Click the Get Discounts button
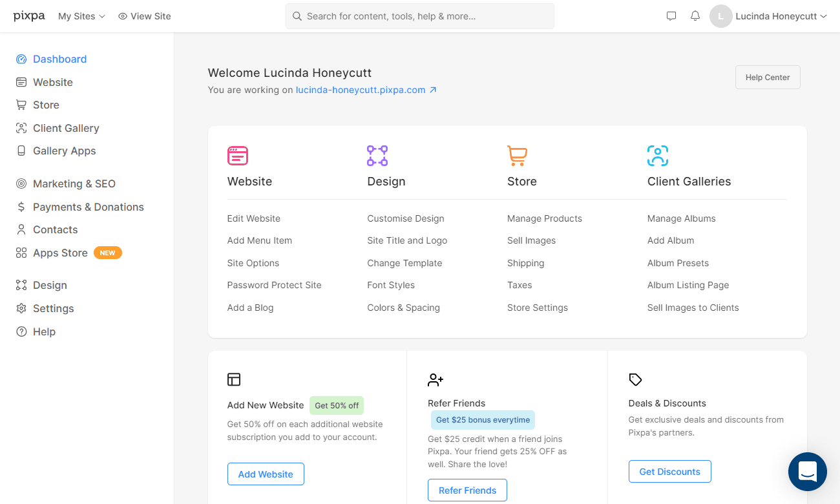The height and width of the screenshot is (504, 840). tap(670, 472)
